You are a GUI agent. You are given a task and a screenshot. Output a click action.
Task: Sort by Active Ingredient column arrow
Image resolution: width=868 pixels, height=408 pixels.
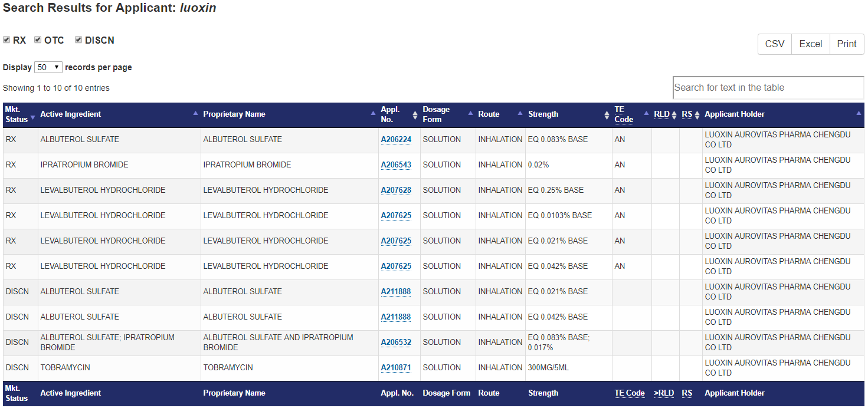(x=195, y=113)
